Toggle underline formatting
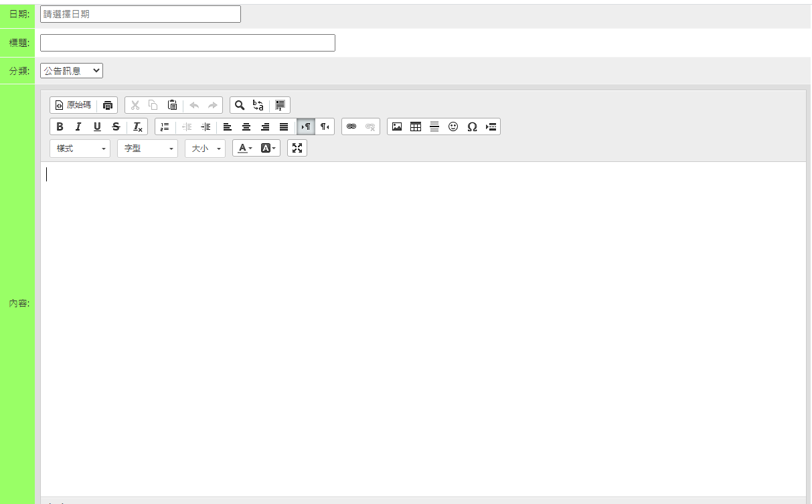 click(97, 127)
